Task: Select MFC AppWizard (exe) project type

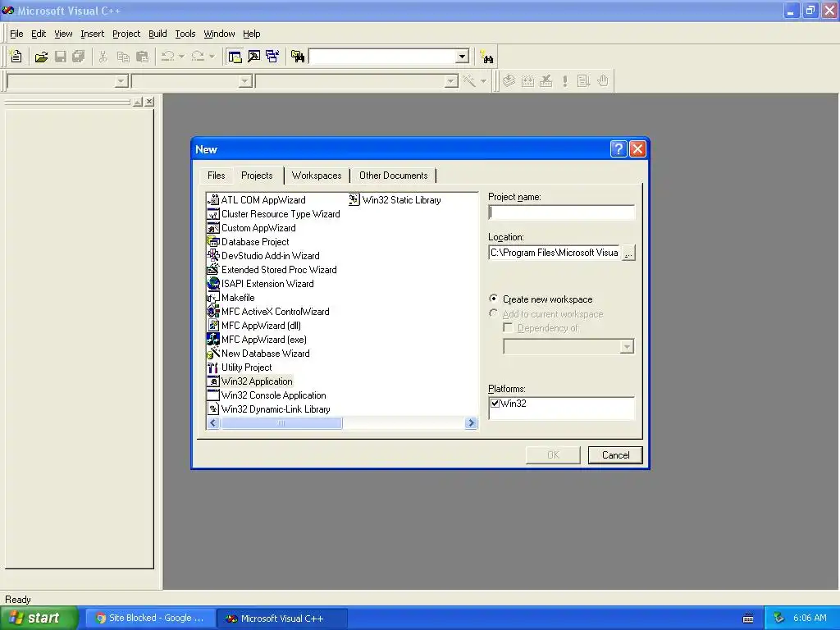Action: pos(257,339)
